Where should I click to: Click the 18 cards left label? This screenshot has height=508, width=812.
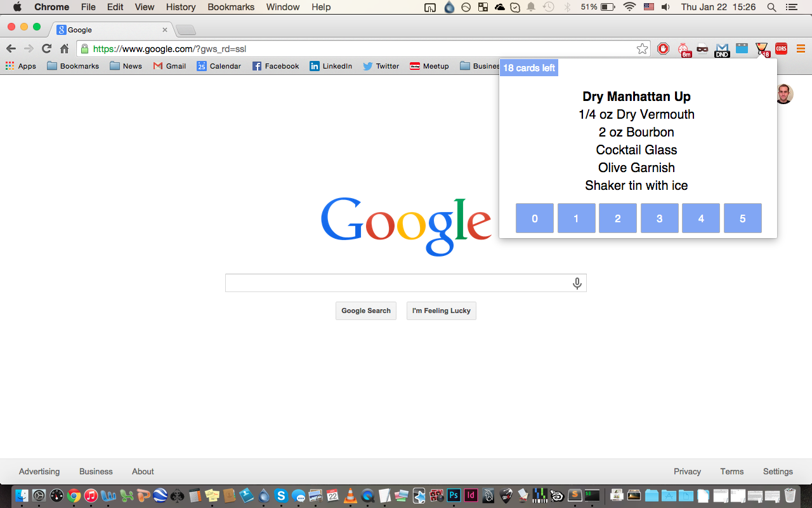tap(529, 68)
